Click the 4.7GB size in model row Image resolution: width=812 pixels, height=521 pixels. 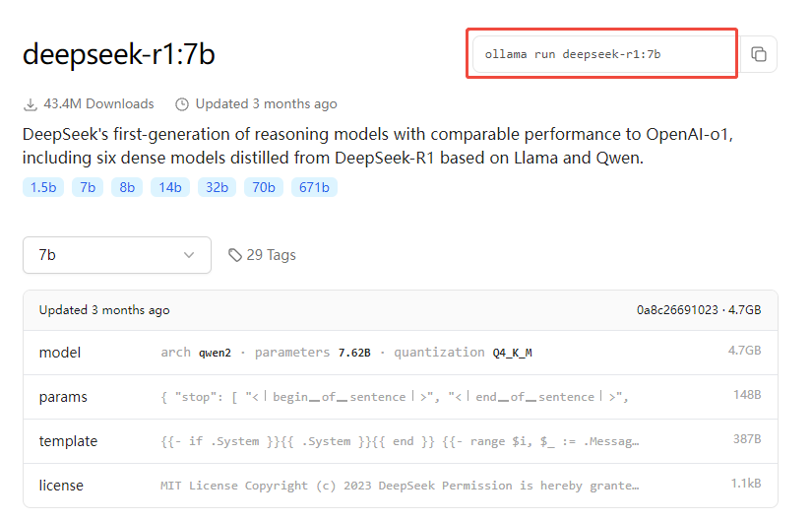click(745, 351)
